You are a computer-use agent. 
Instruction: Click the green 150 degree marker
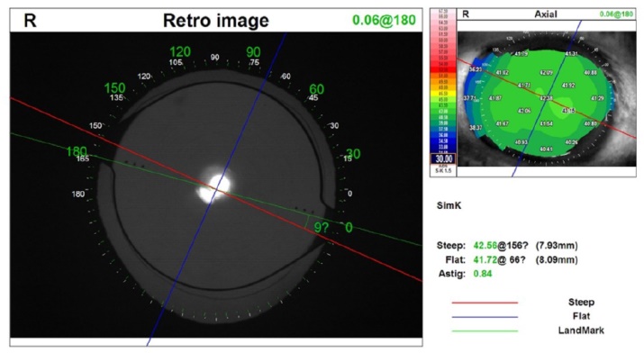[x=114, y=88]
